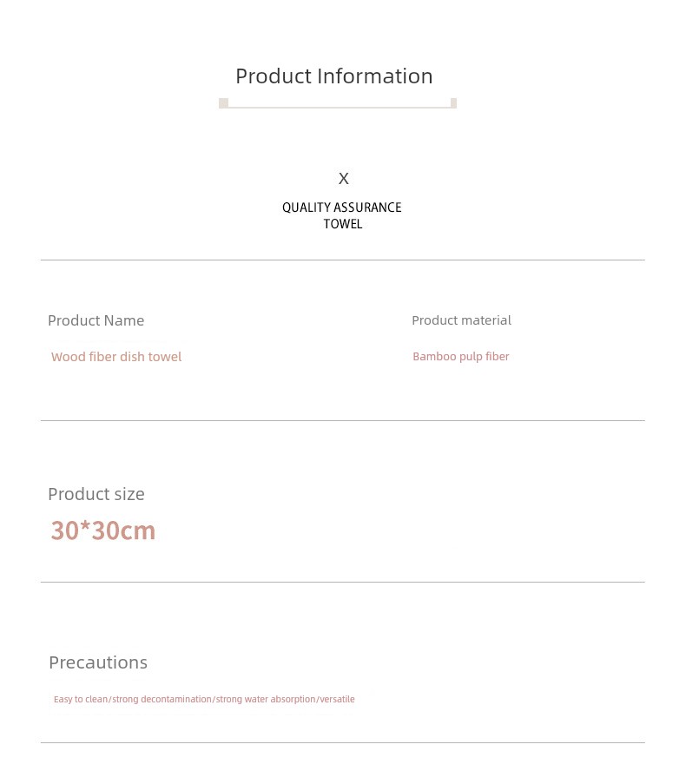The height and width of the screenshot is (784, 686).
Task: Click the Product size label
Action: (96, 494)
